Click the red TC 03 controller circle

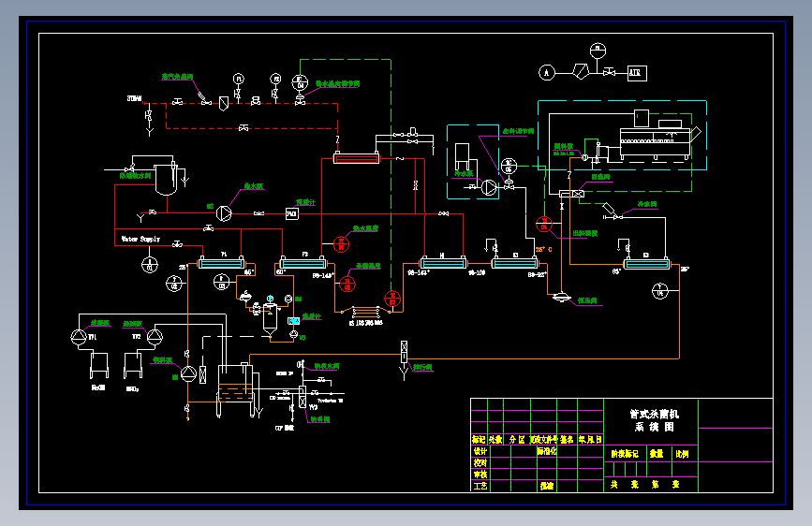pyautogui.click(x=392, y=299)
